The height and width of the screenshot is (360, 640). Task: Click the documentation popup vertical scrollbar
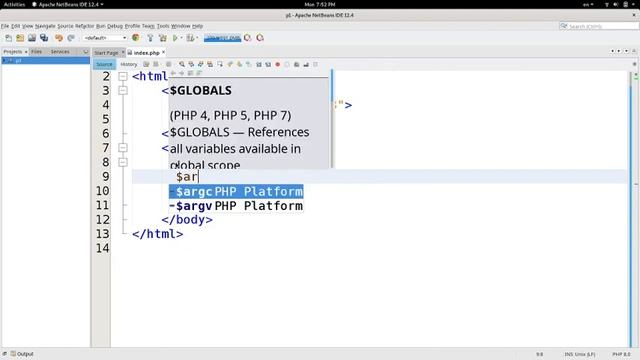click(332, 118)
